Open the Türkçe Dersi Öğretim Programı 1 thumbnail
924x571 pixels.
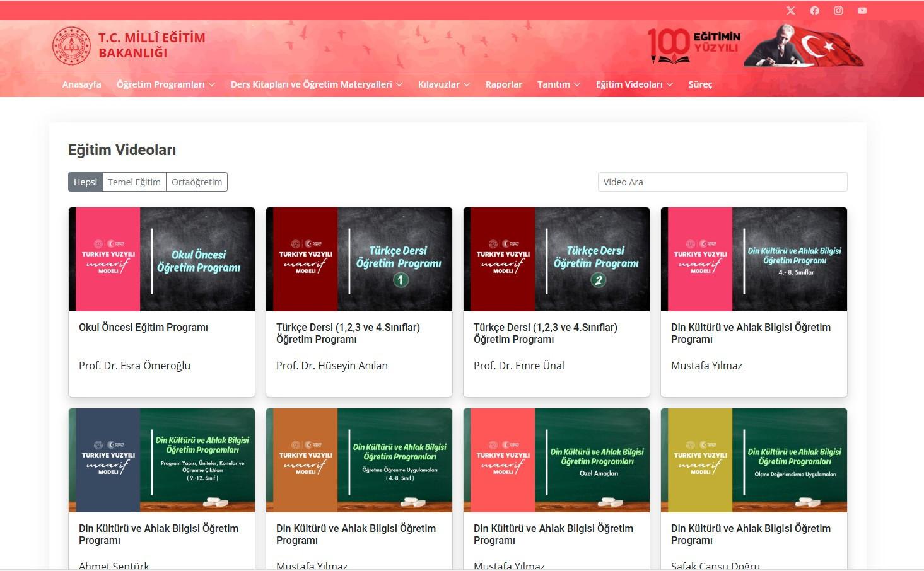(x=359, y=259)
